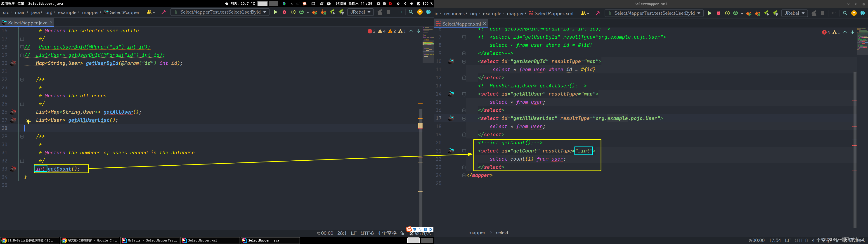
Task: Open Search Everywhere in SelectMapper.xml window
Action: click(x=845, y=13)
